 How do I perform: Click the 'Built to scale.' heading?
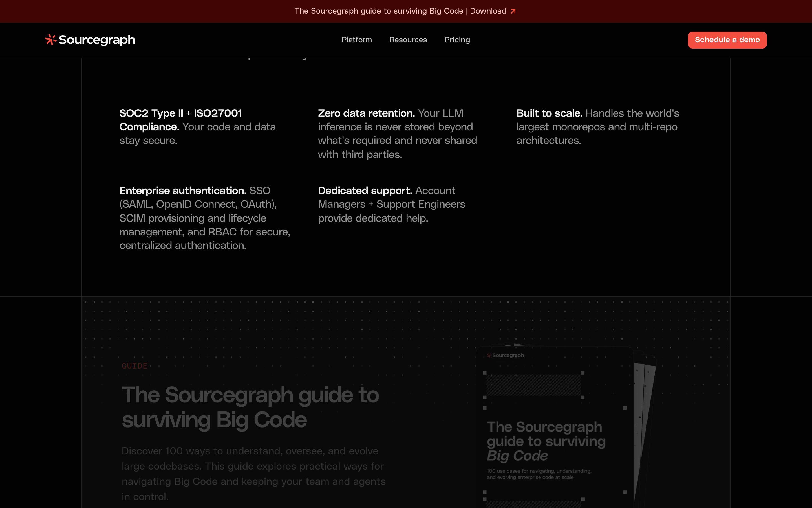pos(549,113)
